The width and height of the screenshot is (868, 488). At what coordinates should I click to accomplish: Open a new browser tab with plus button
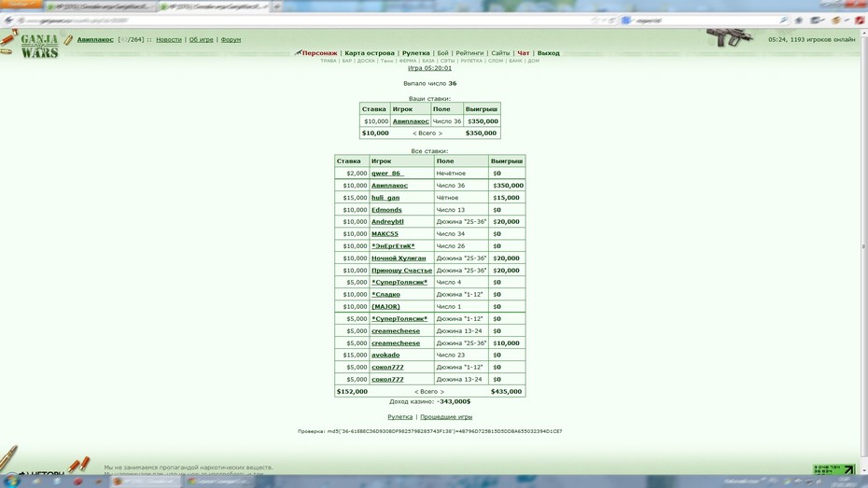(277, 7)
